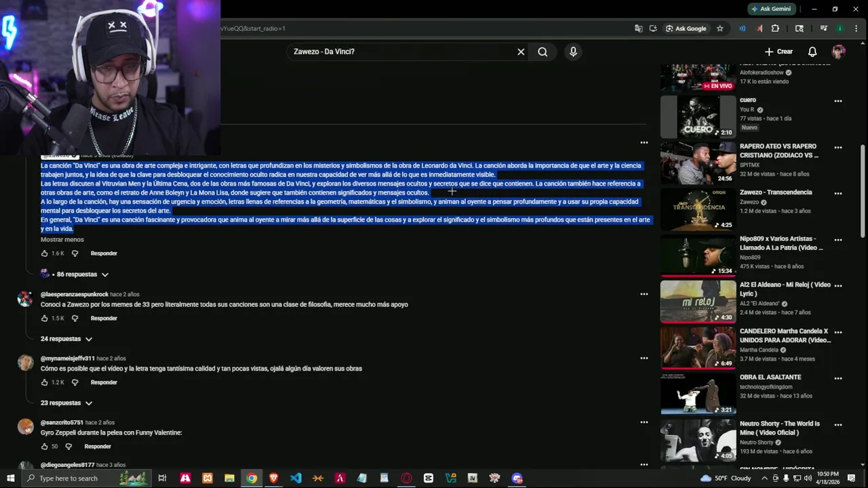Image resolution: width=868 pixels, height=488 pixels.
Task: Click the Ask Gemini button
Action: (772, 9)
